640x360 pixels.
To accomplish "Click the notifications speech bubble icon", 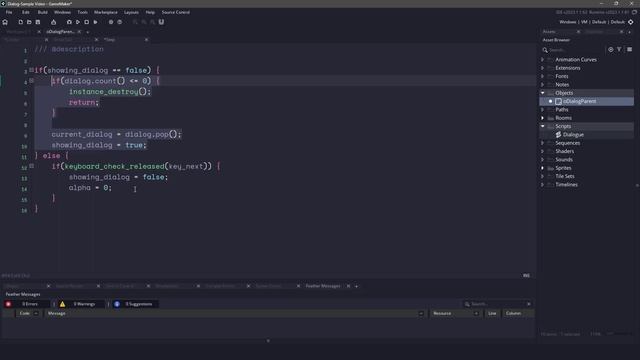I will tap(634, 12).
